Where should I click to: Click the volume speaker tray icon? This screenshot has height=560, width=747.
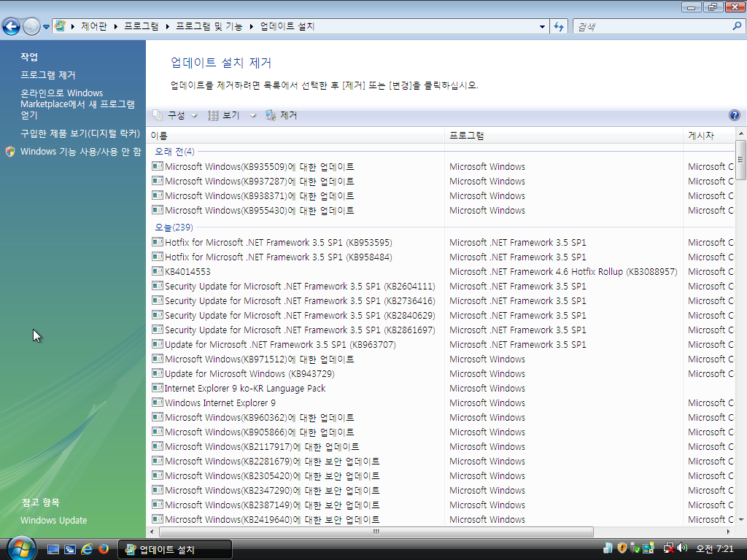(x=682, y=548)
